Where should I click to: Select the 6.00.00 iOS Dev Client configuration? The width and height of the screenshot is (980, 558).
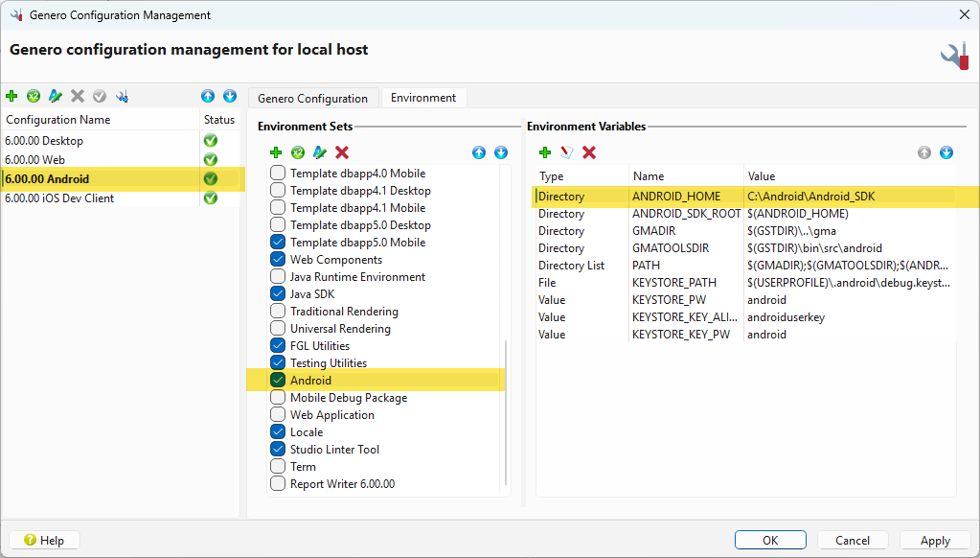click(59, 198)
